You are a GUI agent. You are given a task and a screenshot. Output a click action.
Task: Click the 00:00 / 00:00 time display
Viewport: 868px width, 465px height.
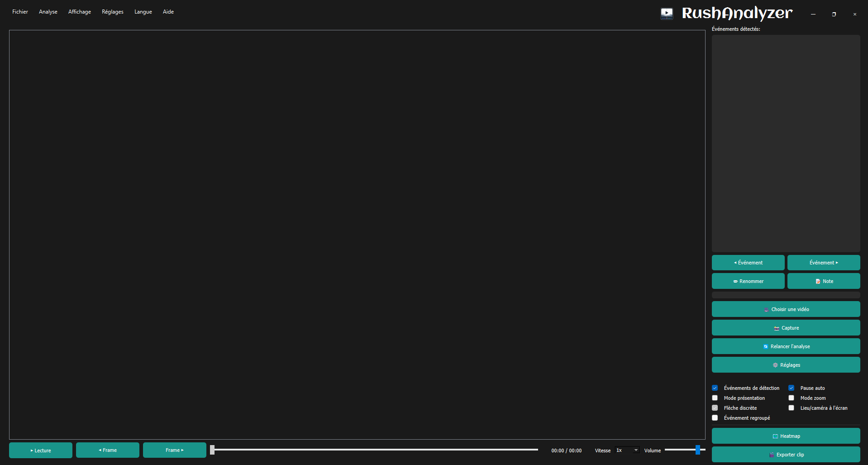pos(566,451)
